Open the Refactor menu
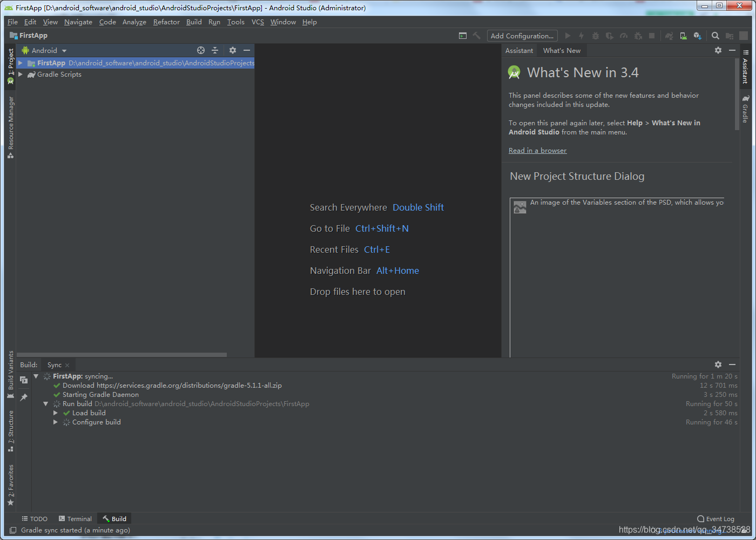The image size is (756, 540). click(166, 22)
